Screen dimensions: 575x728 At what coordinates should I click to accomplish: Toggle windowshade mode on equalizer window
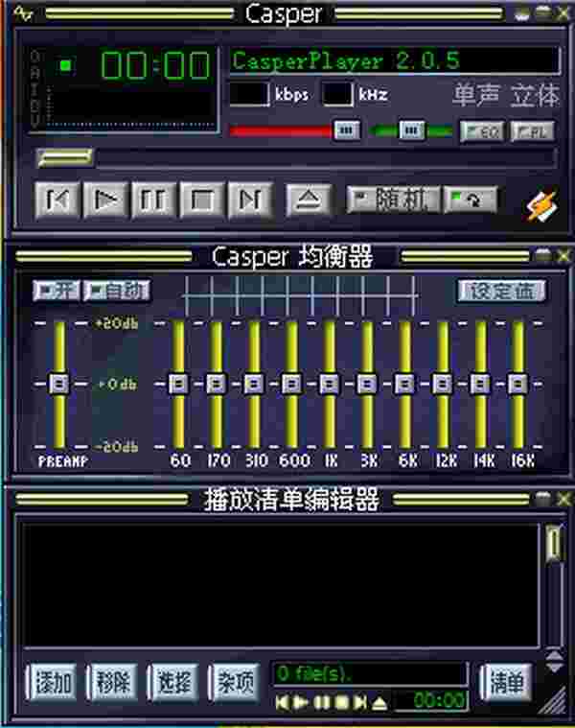(543, 255)
